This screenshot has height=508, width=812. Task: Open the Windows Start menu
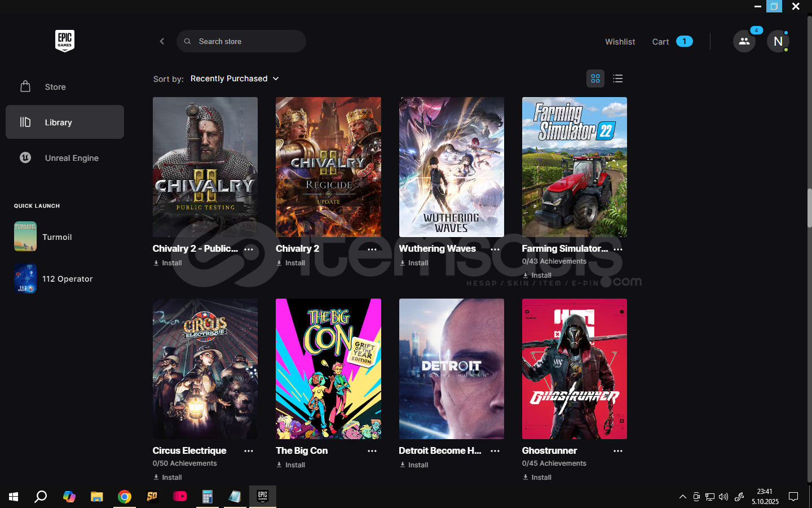click(14, 497)
